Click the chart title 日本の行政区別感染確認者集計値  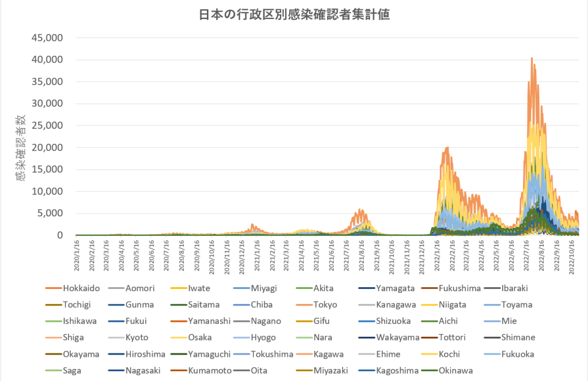(x=294, y=16)
